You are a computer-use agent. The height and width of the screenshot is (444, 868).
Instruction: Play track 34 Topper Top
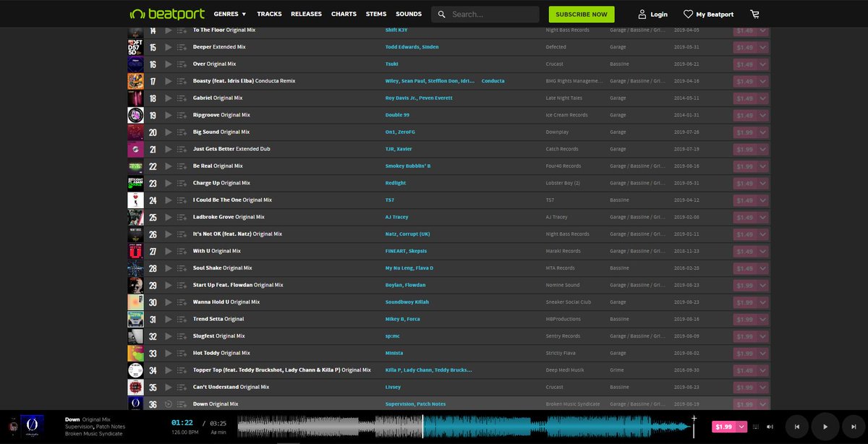[x=168, y=370]
